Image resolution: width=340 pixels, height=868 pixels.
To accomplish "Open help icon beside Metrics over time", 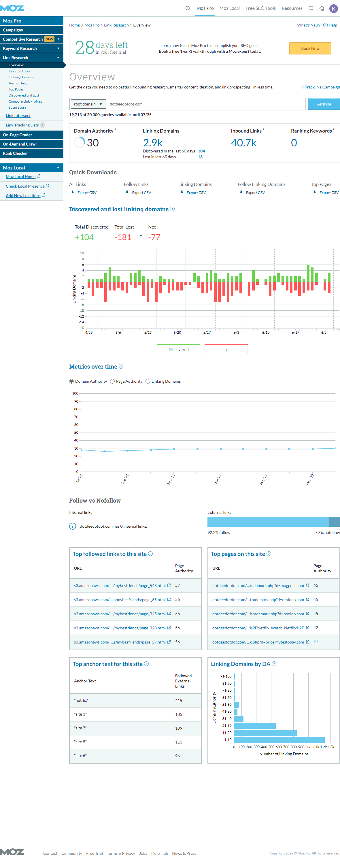I will pyautogui.click(x=121, y=366).
